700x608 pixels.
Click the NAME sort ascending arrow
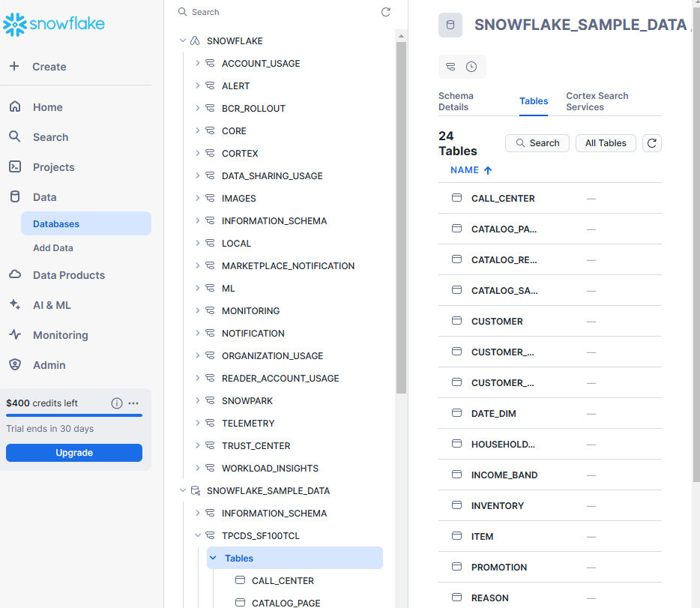tap(488, 170)
